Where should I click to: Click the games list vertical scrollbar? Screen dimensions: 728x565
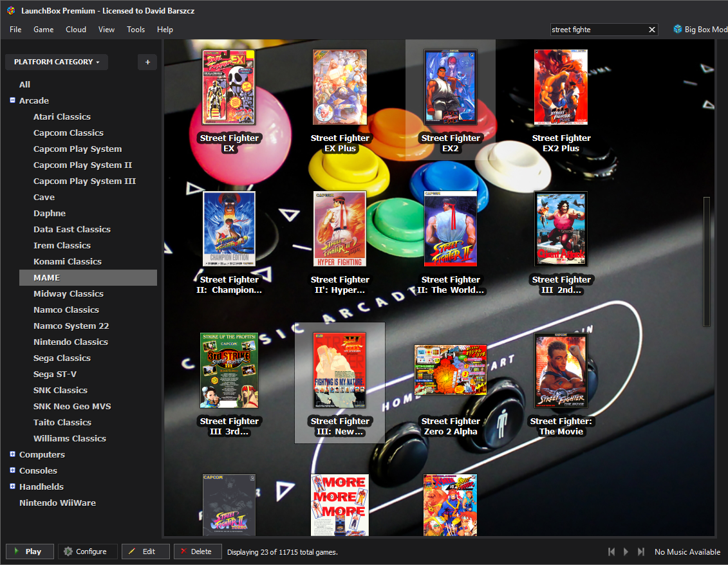click(x=707, y=262)
